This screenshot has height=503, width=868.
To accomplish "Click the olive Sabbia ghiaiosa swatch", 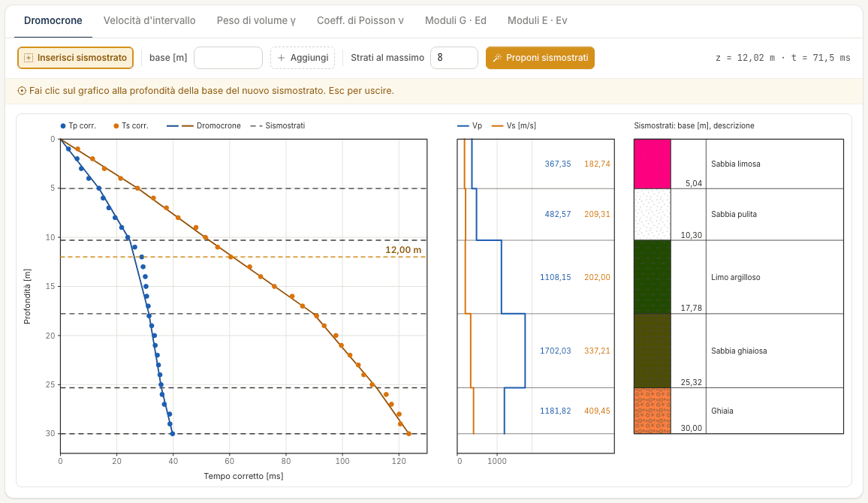I will (x=652, y=351).
